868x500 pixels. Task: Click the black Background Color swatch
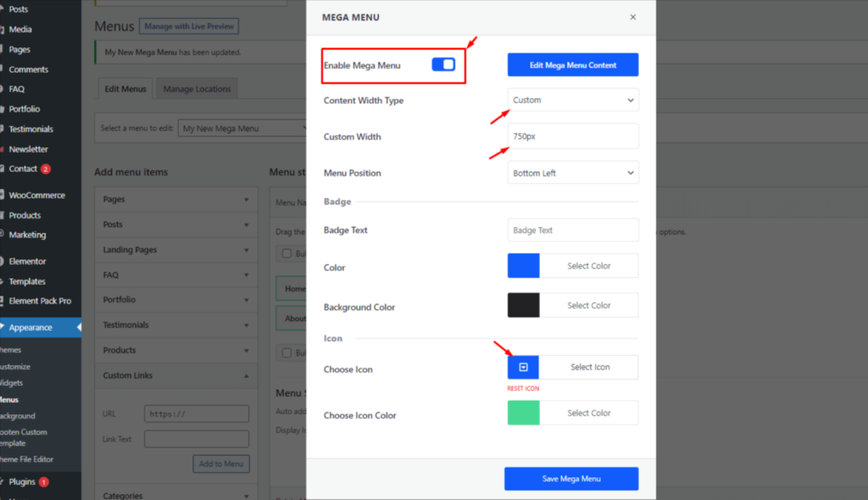point(523,305)
